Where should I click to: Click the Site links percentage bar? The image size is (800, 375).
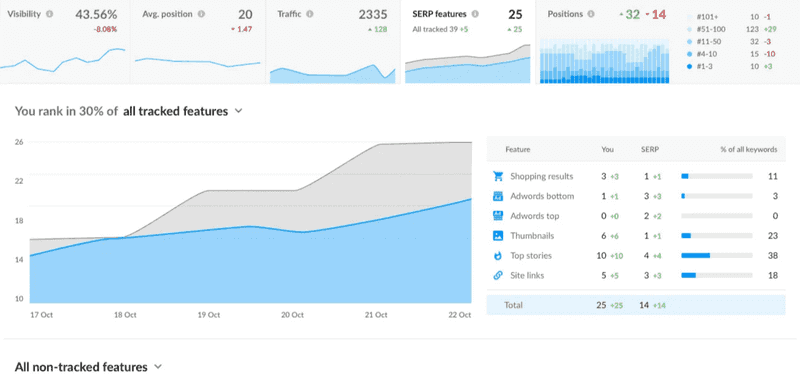[x=716, y=276]
